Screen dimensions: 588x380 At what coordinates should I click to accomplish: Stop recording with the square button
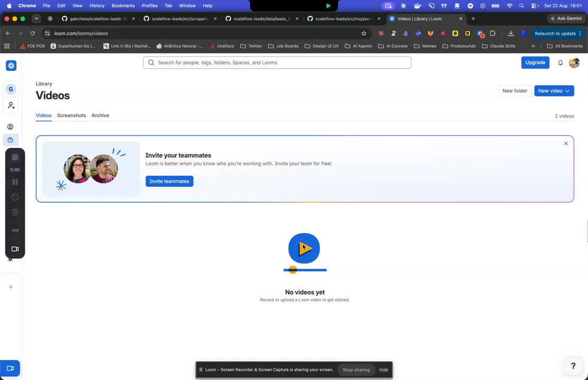(15, 157)
